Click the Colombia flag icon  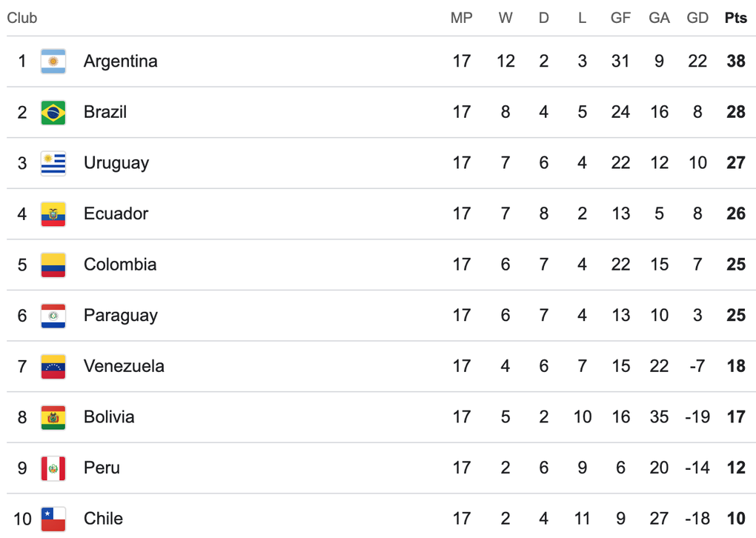[53, 265]
